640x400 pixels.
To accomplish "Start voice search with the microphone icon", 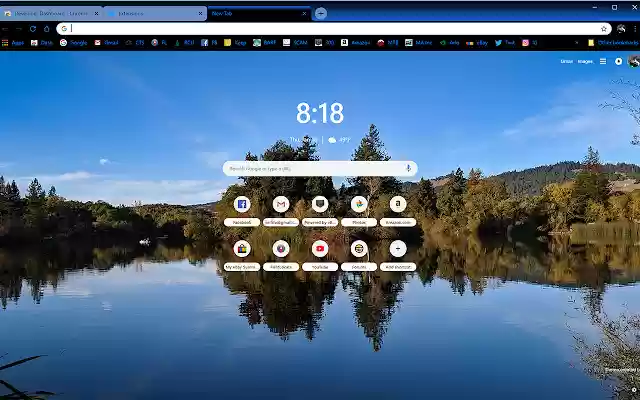I will pos(408,168).
